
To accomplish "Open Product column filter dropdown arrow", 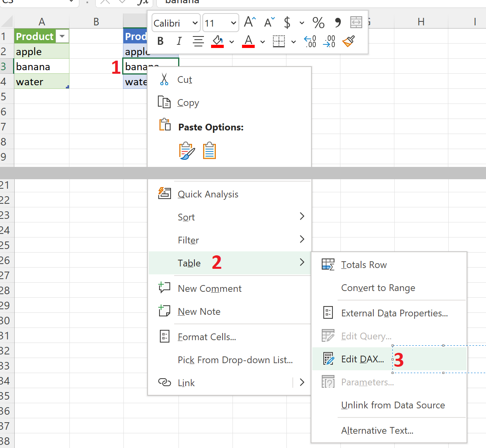I will pos(62,36).
